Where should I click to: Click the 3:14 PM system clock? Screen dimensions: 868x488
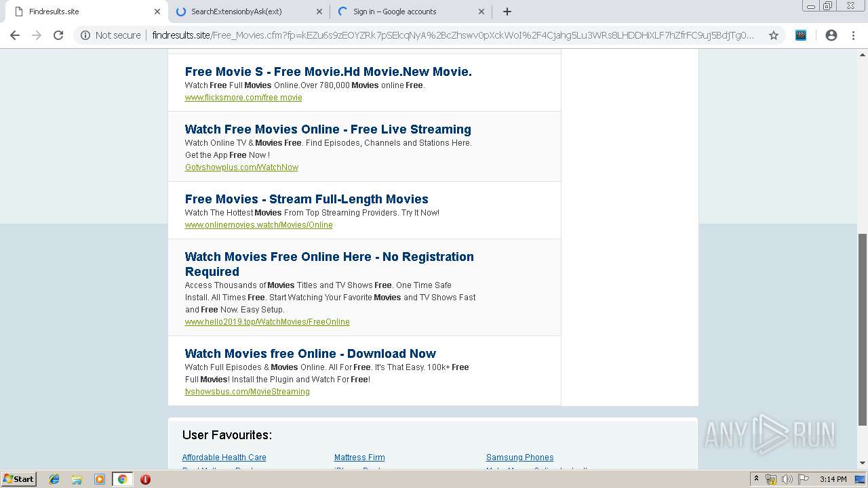(x=833, y=479)
